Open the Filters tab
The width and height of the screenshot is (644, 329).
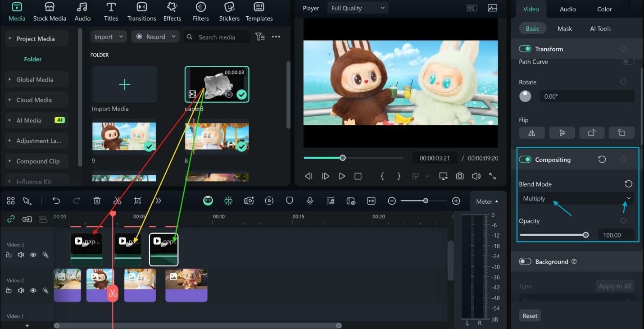pyautogui.click(x=201, y=12)
